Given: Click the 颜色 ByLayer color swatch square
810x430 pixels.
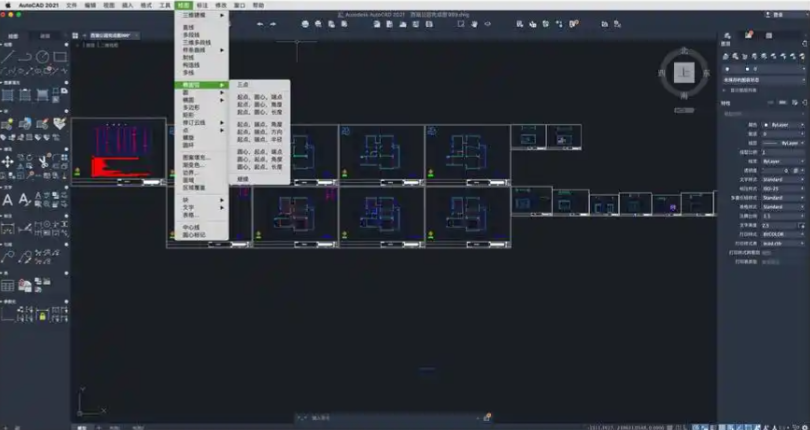Looking at the screenshot, I should (766, 125).
